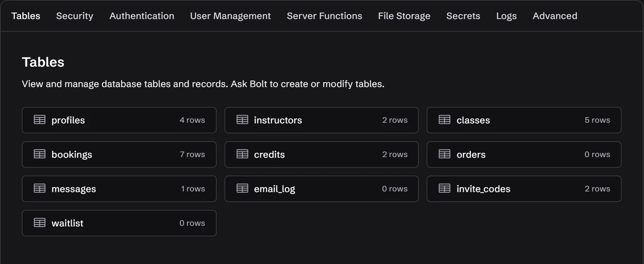Open the invite_codes table name
Image resolution: width=644 pixels, height=264 pixels.
click(x=483, y=189)
